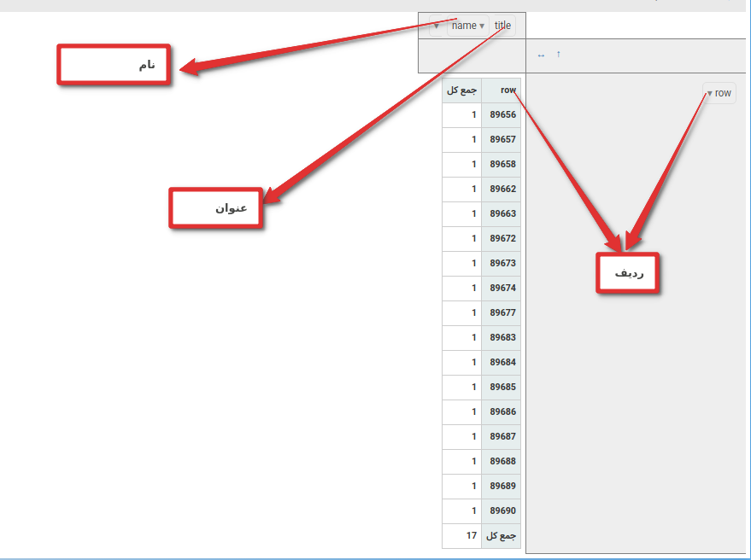
Task: Select row label 89662
Action: (501, 189)
